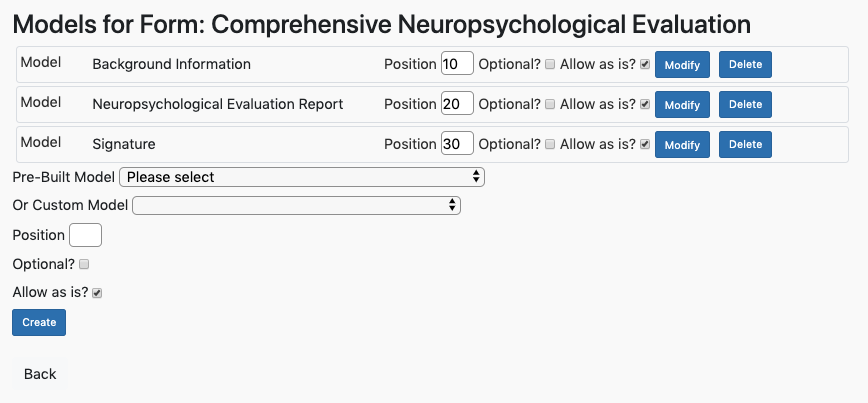Screen dimensions: 868x403
Task: Go Back to previous page
Action: click(x=40, y=374)
